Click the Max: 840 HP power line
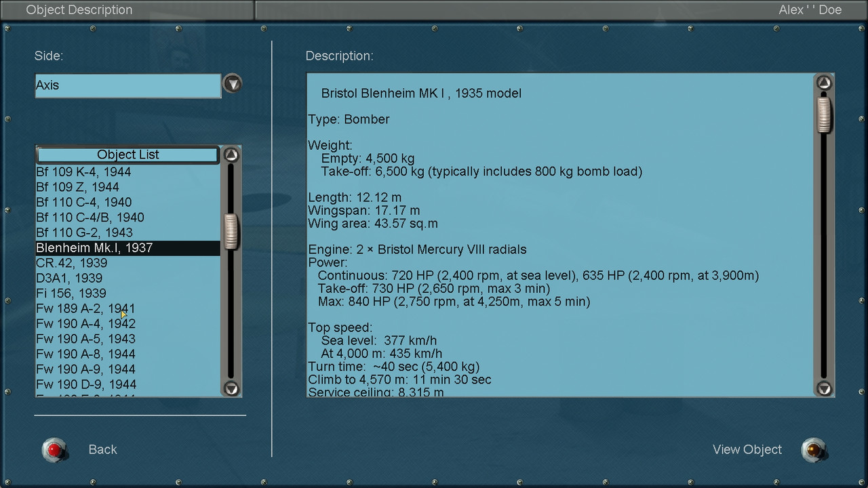The height and width of the screenshot is (488, 868). coord(454,302)
